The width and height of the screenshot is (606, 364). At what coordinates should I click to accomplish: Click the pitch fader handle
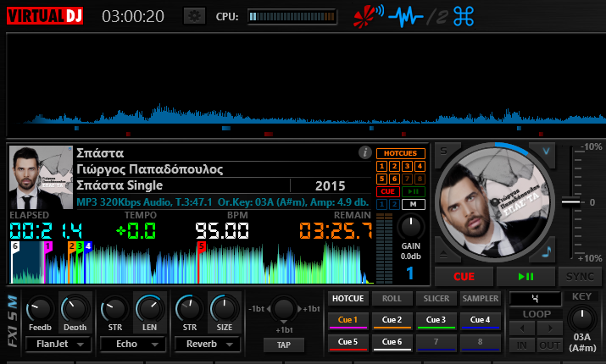click(571, 201)
